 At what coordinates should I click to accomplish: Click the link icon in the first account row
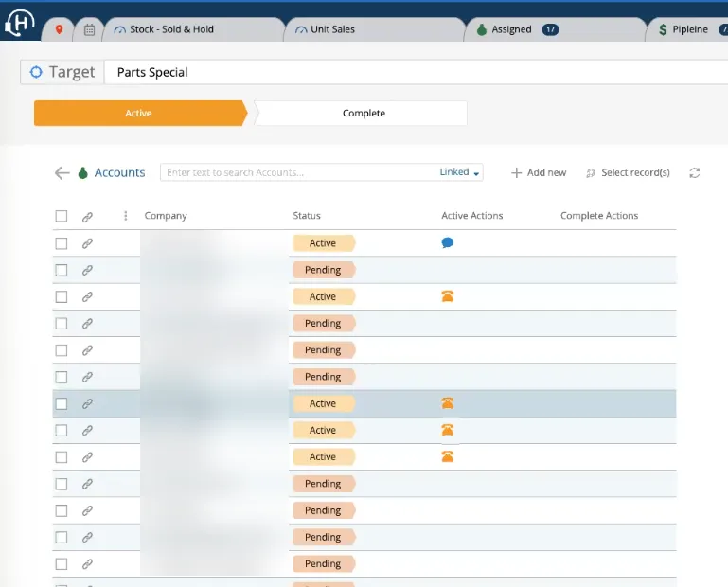(87, 243)
